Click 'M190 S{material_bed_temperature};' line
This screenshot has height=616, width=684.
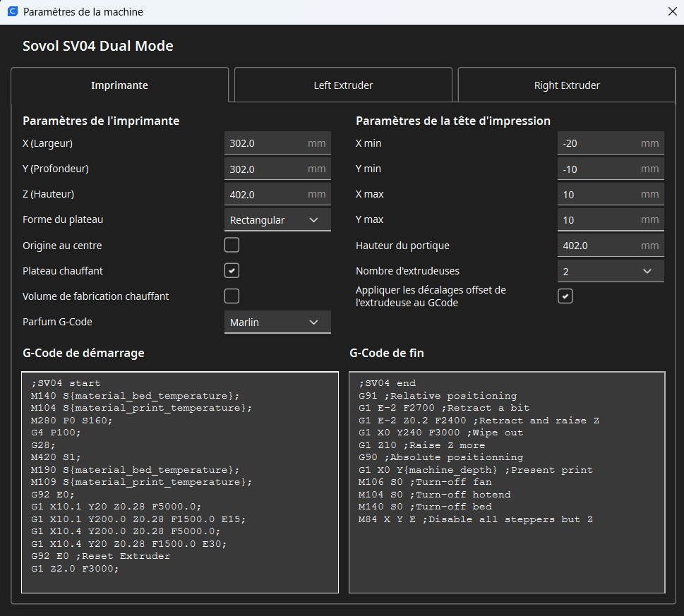tap(136, 470)
